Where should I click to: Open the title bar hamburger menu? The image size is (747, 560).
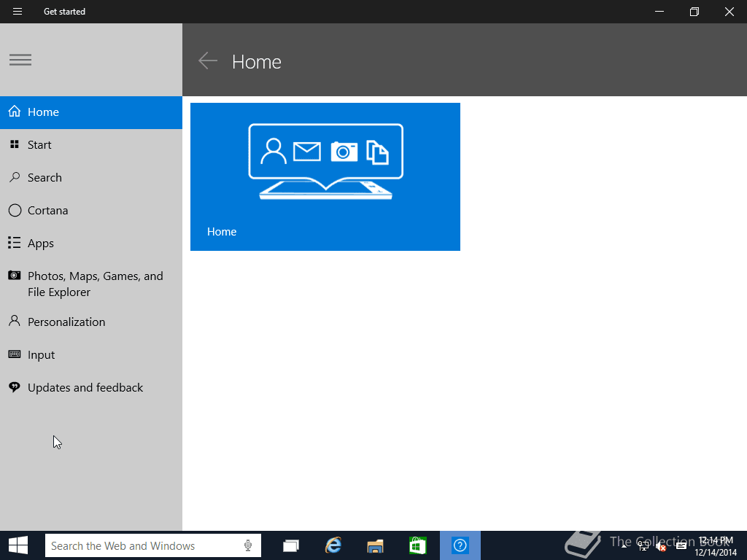tap(18, 12)
